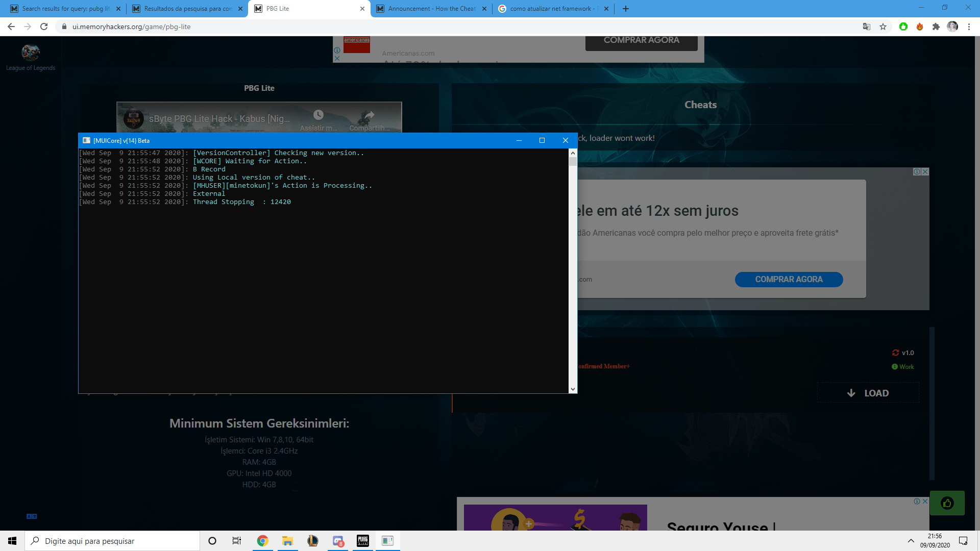Open the taskbar app with badge 8

338,541
